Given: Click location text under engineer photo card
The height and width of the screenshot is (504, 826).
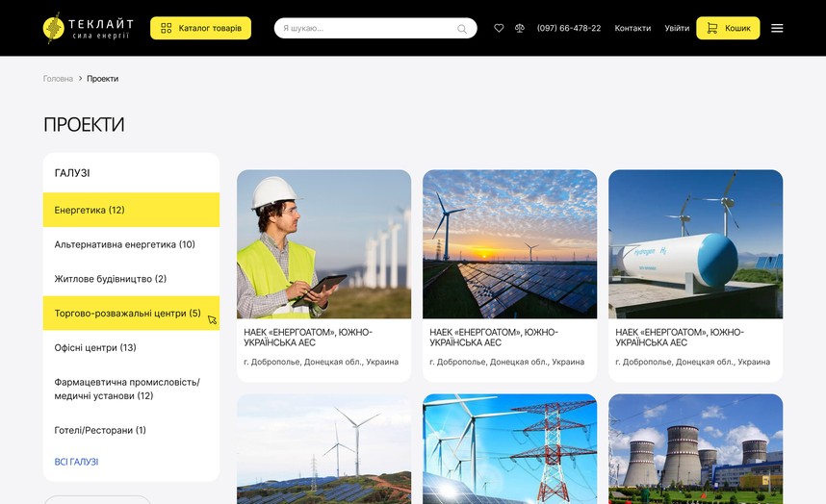Looking at the screenshot, I should (321, 362).
